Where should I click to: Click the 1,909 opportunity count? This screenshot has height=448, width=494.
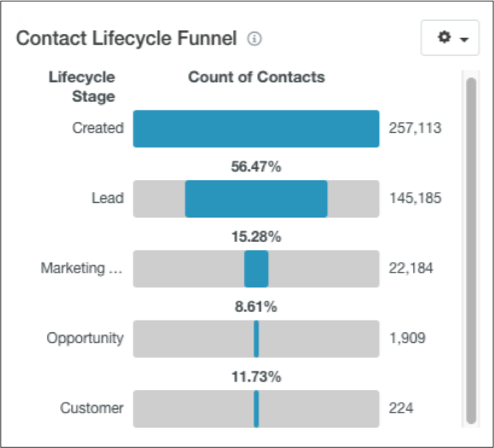tap(407, 338)
